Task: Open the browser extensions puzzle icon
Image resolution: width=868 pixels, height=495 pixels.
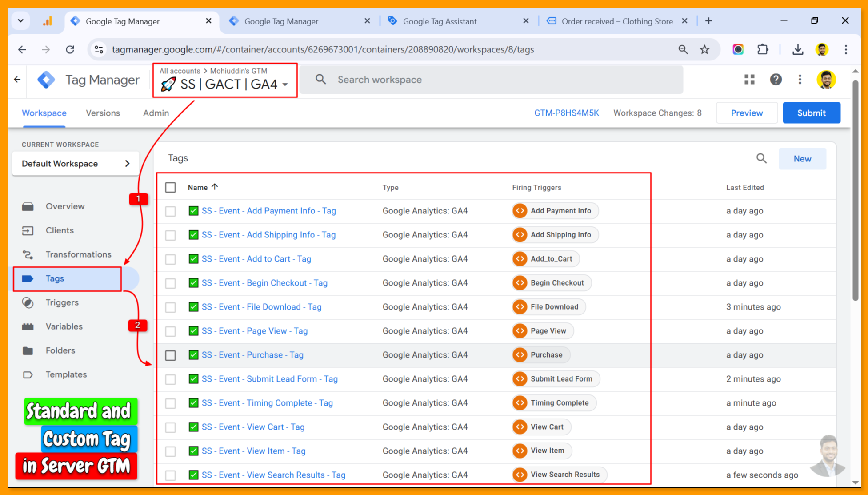Action: (x=763, y=49)
